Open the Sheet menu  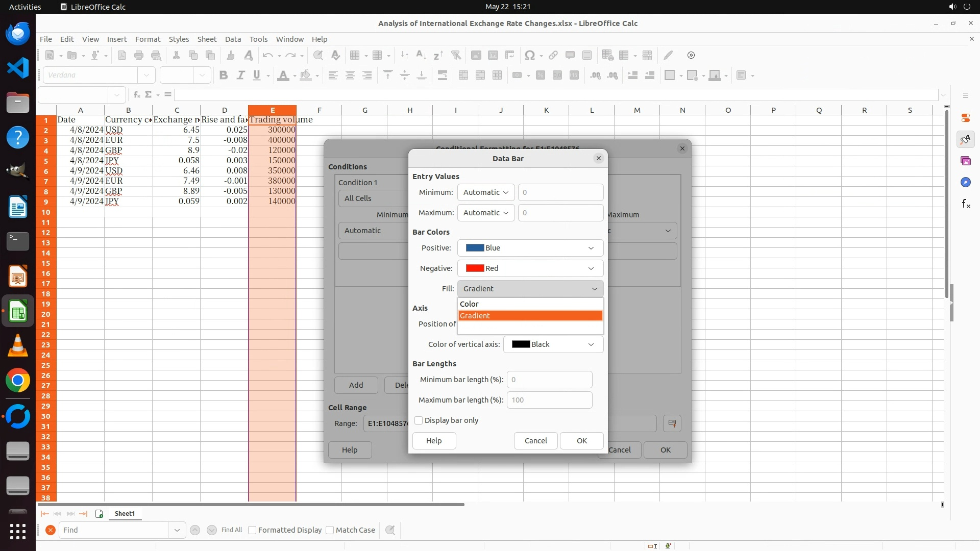point(207,39)
